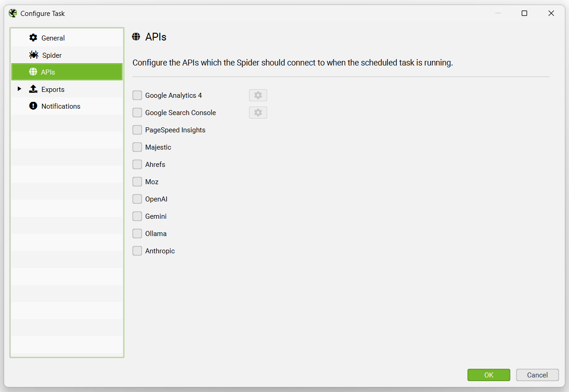This screenshot has height=392, width=569.
Task: Click the upload icon beside Exports
Action: coord(34,89)
